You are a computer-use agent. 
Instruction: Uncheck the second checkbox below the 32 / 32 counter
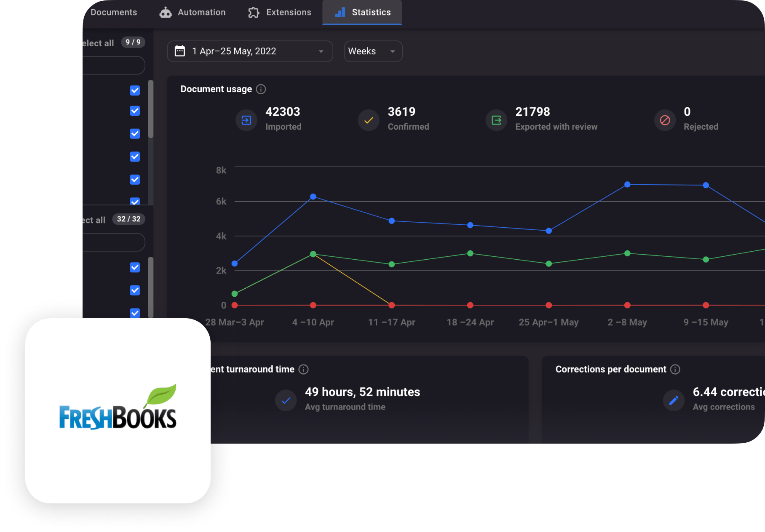tap(135, 290)
